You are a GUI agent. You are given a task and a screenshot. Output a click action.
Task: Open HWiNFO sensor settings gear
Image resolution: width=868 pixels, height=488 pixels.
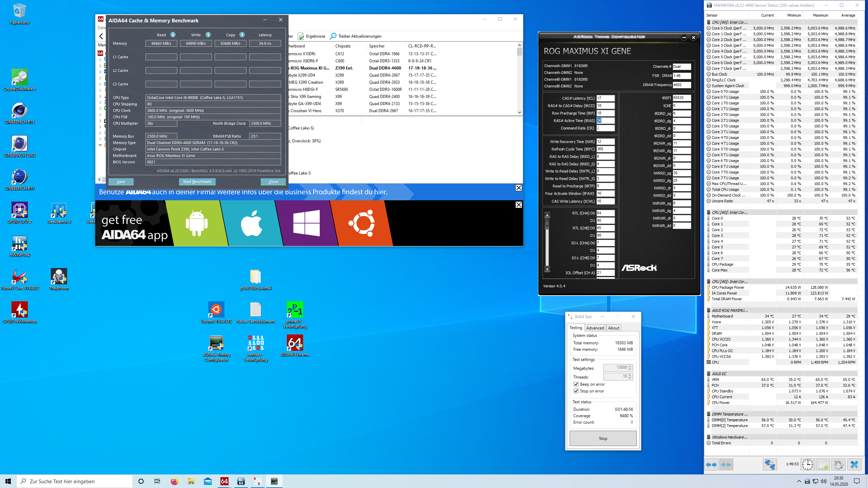[838, 465]
